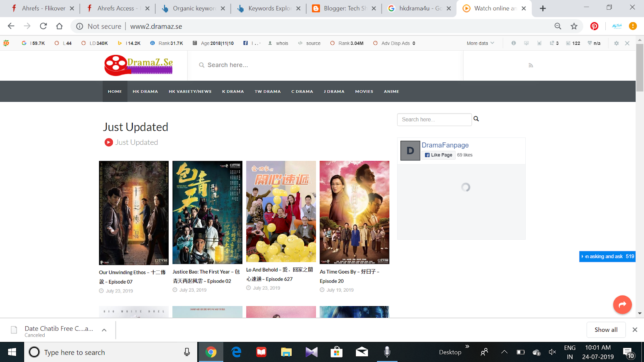Open the zoom magnifier in address bar
This screenshot has height=362, width=644.
tap(558, 26)
